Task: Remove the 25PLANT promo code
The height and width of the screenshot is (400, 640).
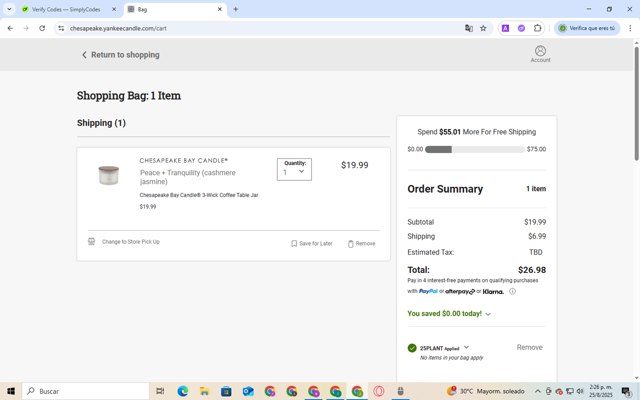Action: pos(529,347)
